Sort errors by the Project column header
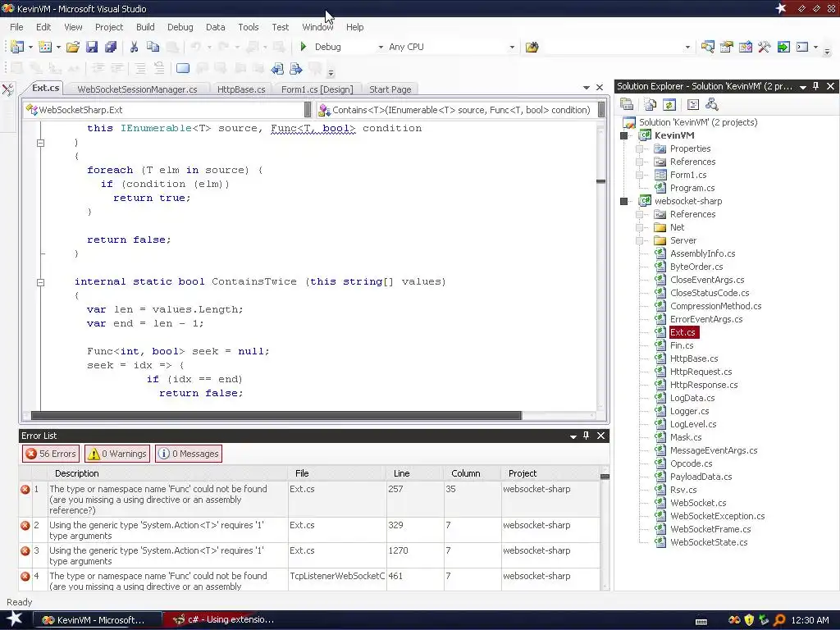This screenshot has width=840, height=630. pos(549,473)
